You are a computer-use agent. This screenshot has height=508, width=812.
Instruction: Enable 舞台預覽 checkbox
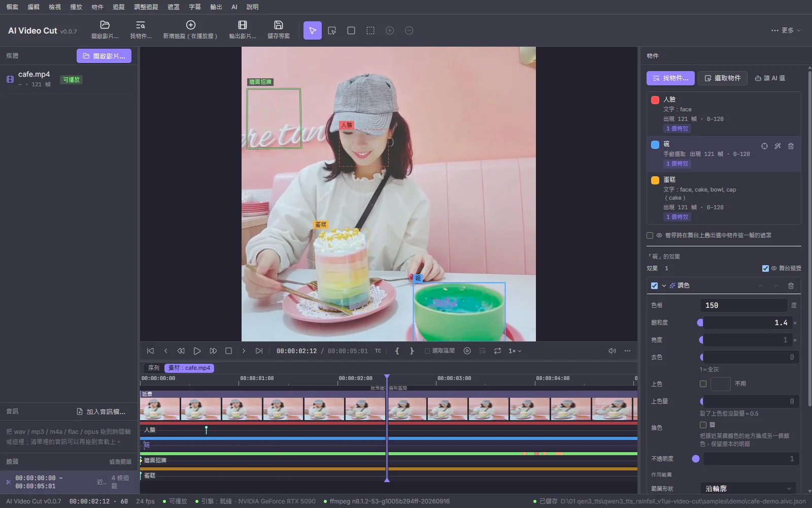[765, 268]
